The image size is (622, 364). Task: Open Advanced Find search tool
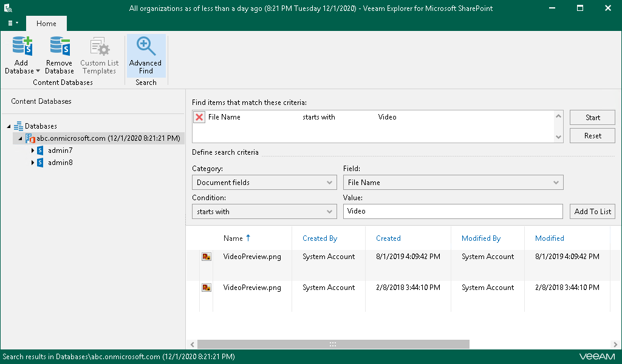(x=146, y=56)
